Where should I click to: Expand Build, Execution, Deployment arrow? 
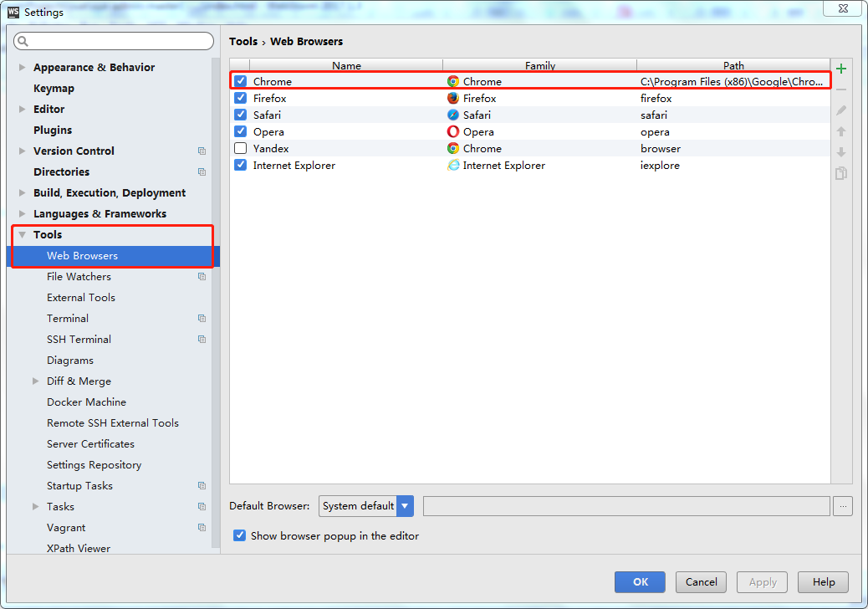point(22,192)
